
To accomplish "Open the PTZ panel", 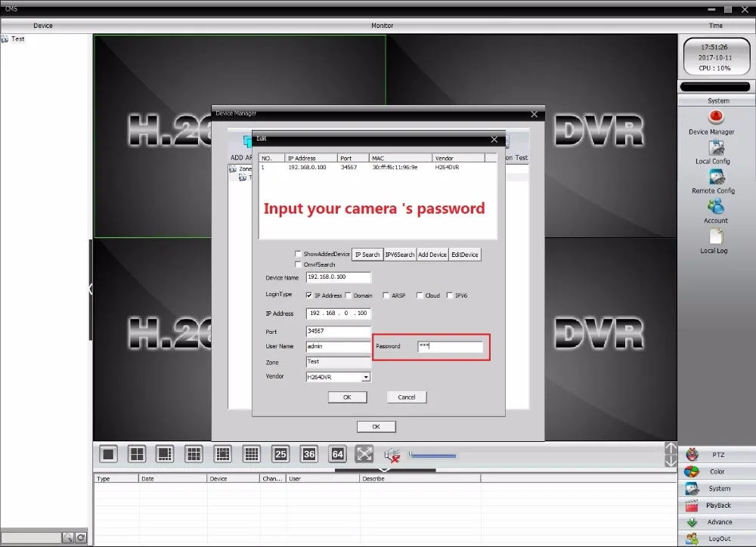I will click(717, 455).
